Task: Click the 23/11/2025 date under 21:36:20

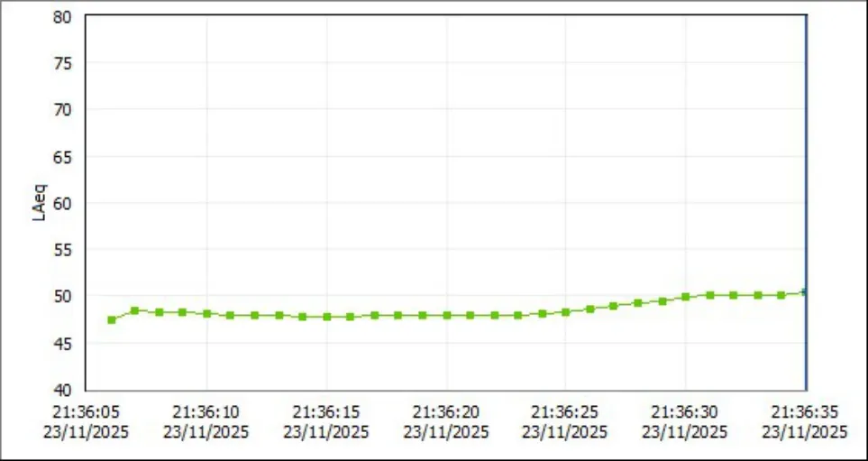Action: point(445,431)
